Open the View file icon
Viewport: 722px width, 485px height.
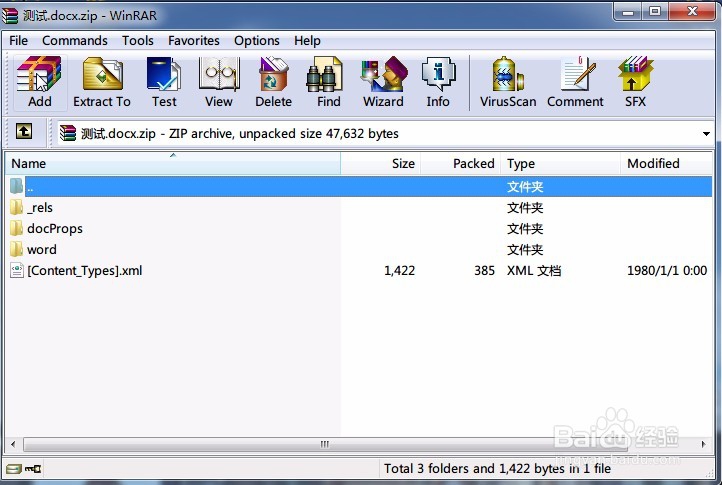tap(219, 74)
